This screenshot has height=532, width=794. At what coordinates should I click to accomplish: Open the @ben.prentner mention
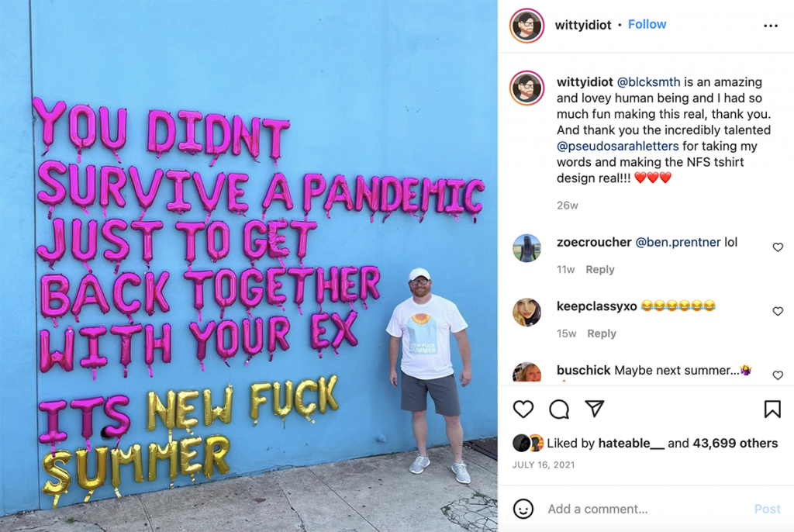678,242
